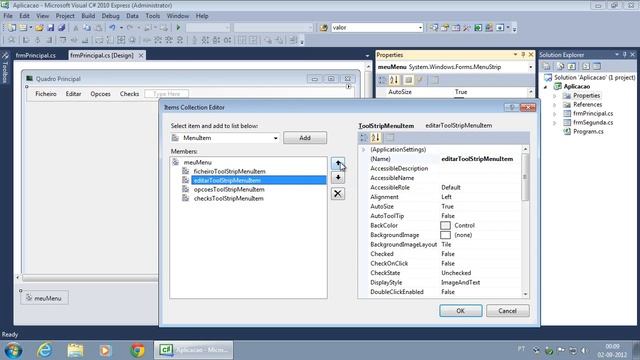Screen dimensions: 640x360
Task: Open Program.cs in Solution Explorer
Action: coord(588,131)
